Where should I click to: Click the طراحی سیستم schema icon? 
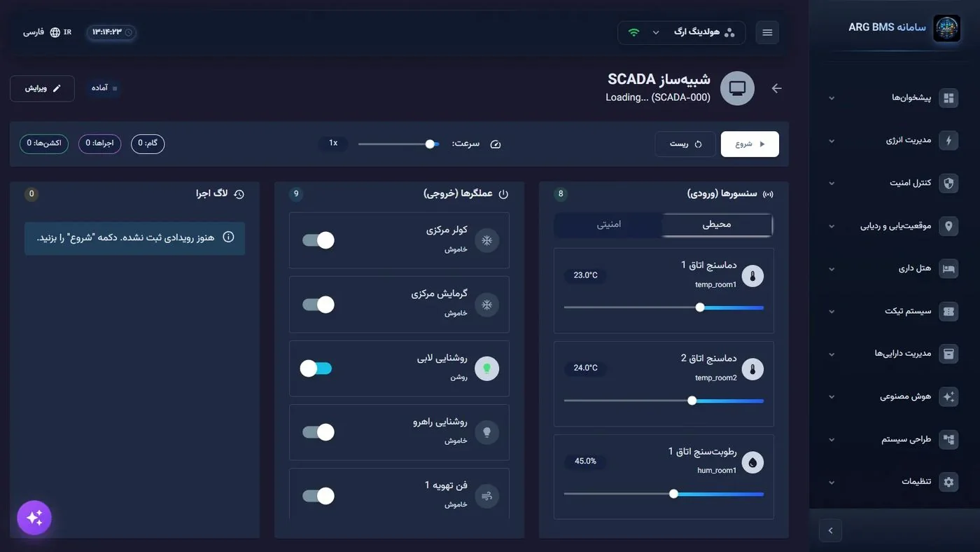pyautogui.click(x=948, y=439)
